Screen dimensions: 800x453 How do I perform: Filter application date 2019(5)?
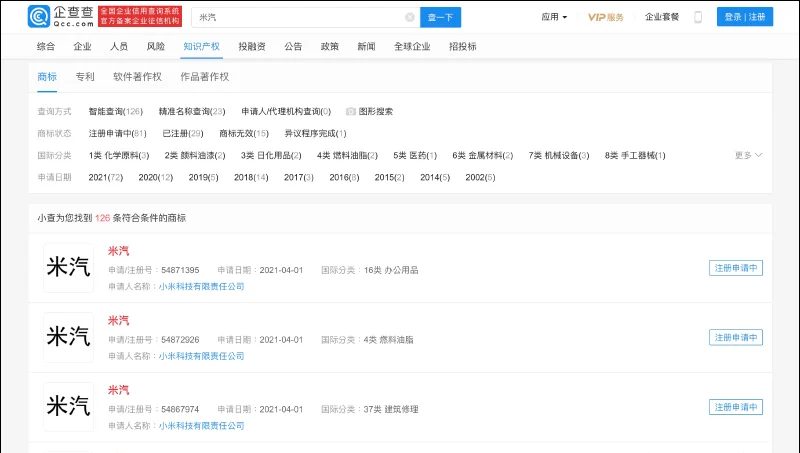pyautogui.click(x=204, y=177)
